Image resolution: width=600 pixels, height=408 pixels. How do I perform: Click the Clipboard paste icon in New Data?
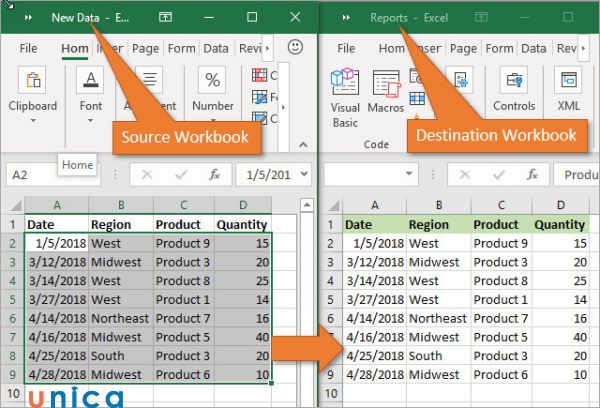32,82
